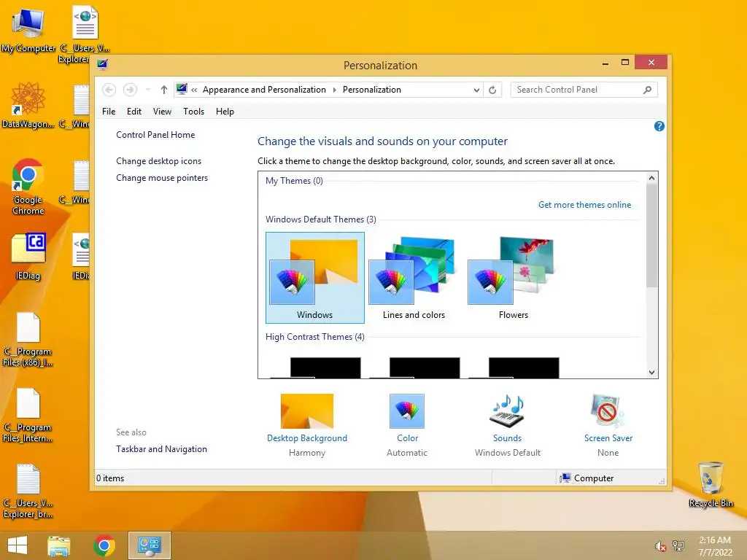Open the Screen Saver settings icon
This screenshot has width=747, height=560.
608,411
